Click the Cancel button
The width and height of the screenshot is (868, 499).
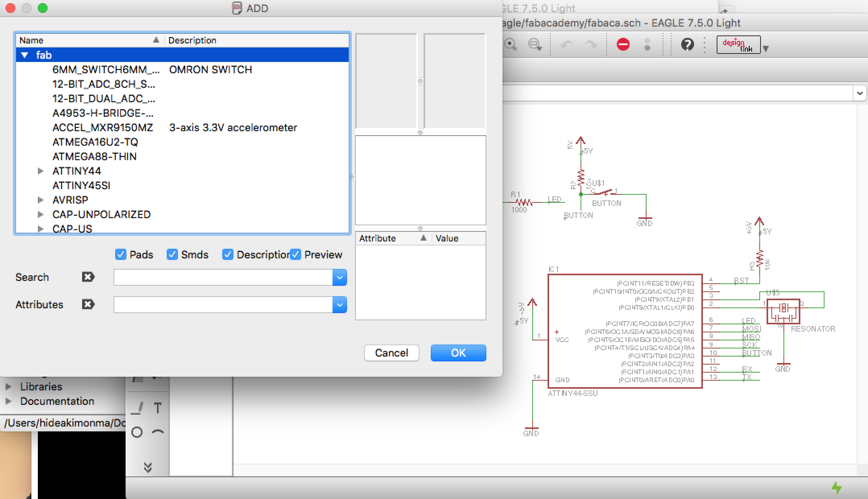[391, 353]
